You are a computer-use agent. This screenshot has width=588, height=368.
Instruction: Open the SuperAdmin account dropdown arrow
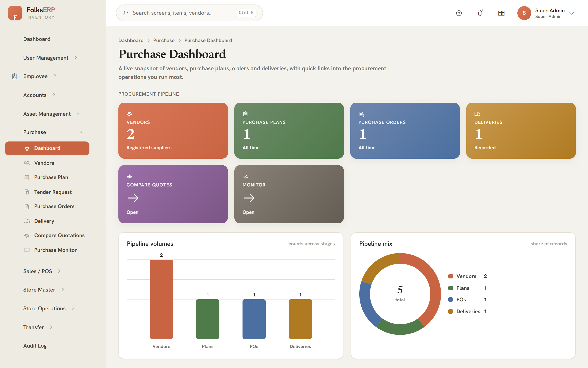coord(572,13)
